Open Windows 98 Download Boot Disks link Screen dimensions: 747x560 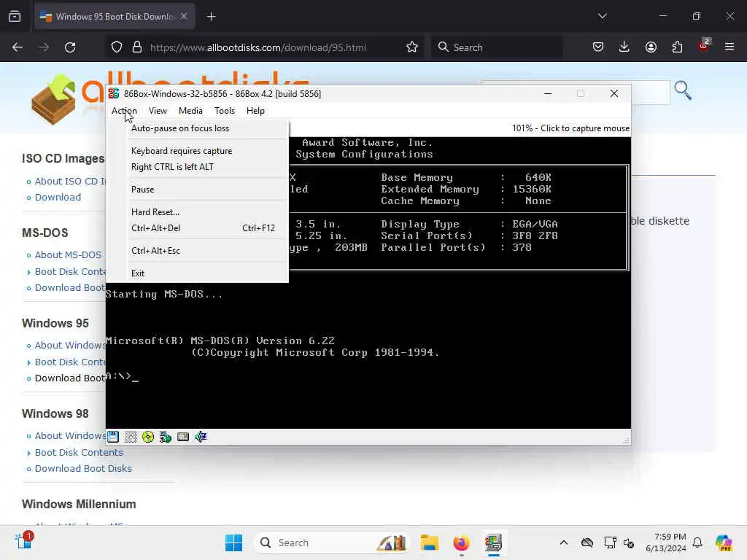83,469
